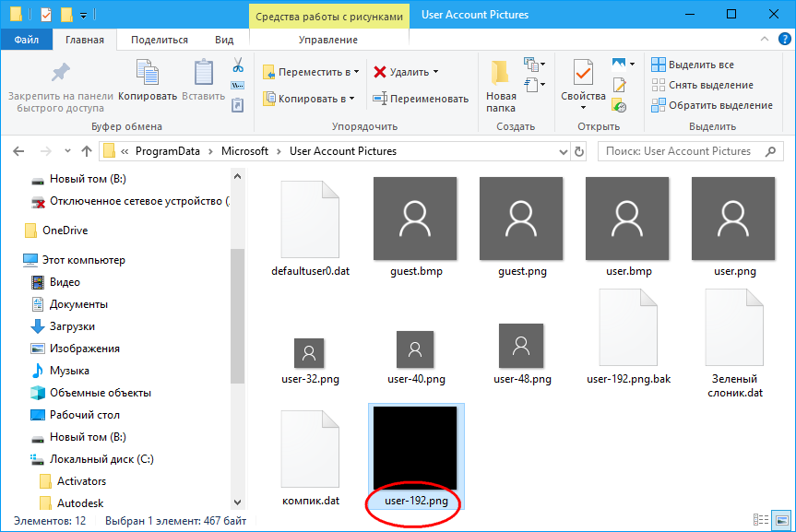Screen dimensions: 796x532
Task: Click the forward navigation arrow
Action: click(x=46, y=151)
